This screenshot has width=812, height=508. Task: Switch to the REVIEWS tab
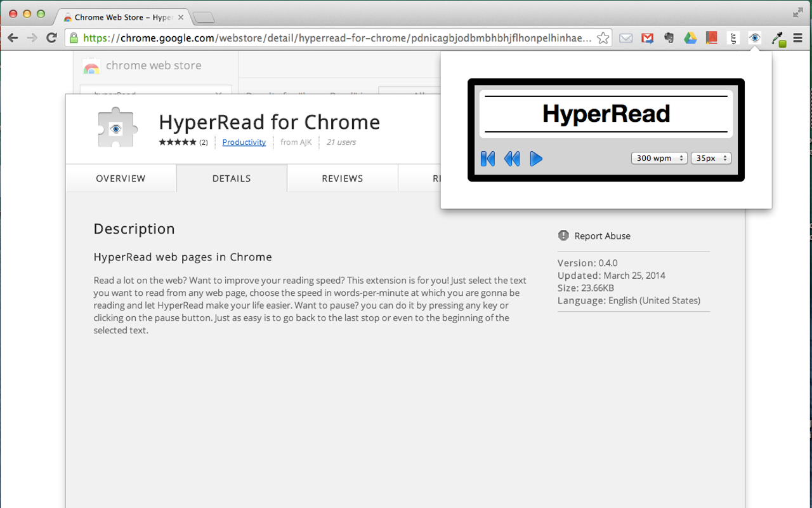tap(342, 178)
